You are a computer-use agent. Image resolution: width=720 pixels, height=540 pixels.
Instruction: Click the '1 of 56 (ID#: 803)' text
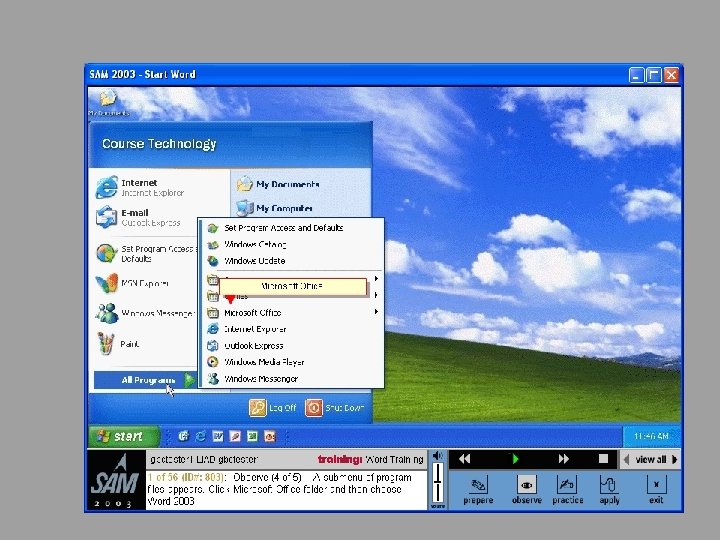tap(186, 477)
